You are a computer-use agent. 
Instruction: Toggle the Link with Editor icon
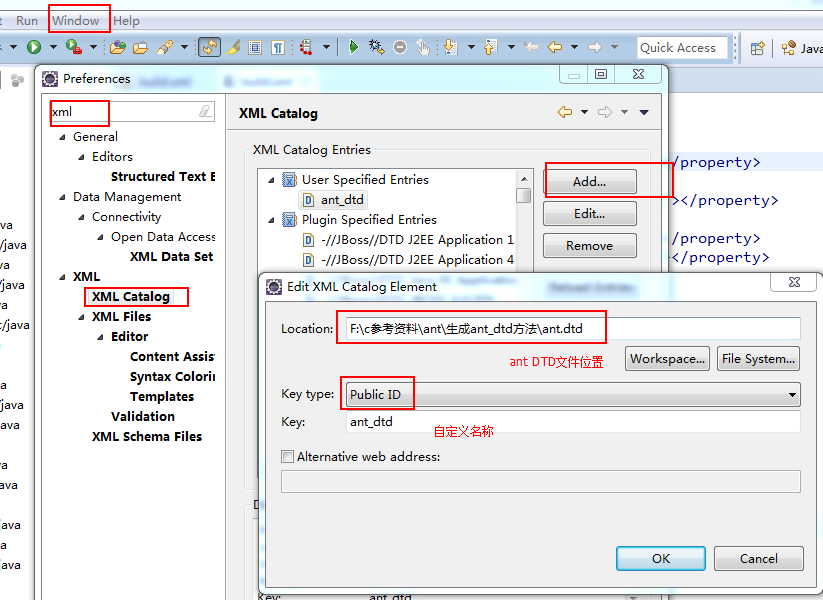click(210, 47)
